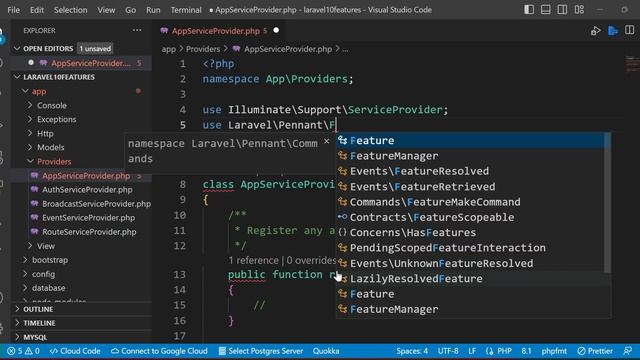Screen dimensions: 640x360
Task: Run or debug PHP file icon
Action: 596,31
